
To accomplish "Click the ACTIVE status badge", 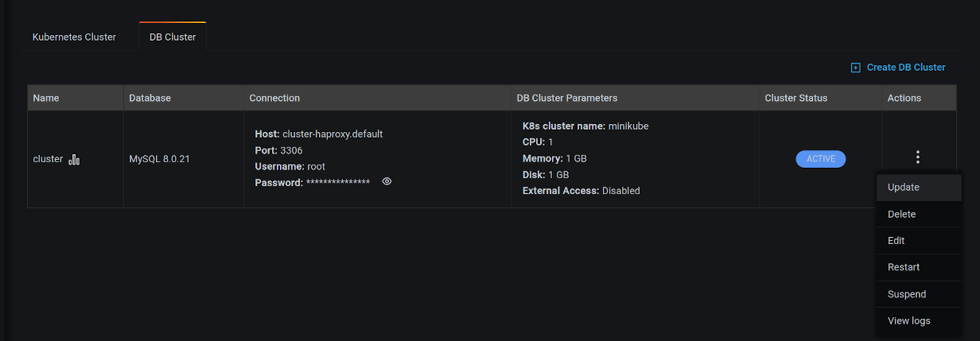I will point(820,159).
